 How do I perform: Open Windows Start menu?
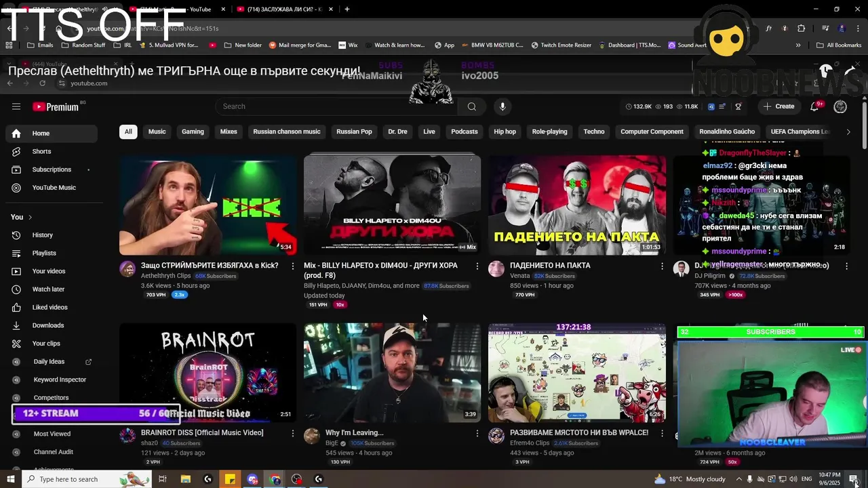coord(10,479)
